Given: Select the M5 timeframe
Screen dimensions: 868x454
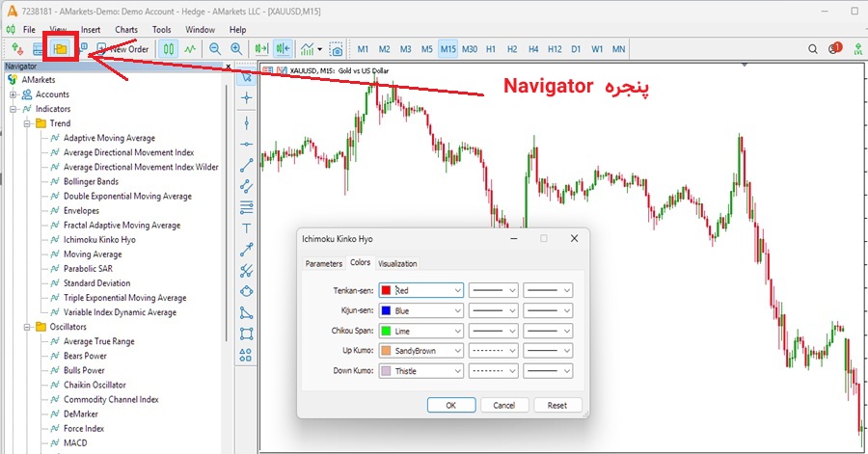Looking at the screenshot, I should [427, 49].
